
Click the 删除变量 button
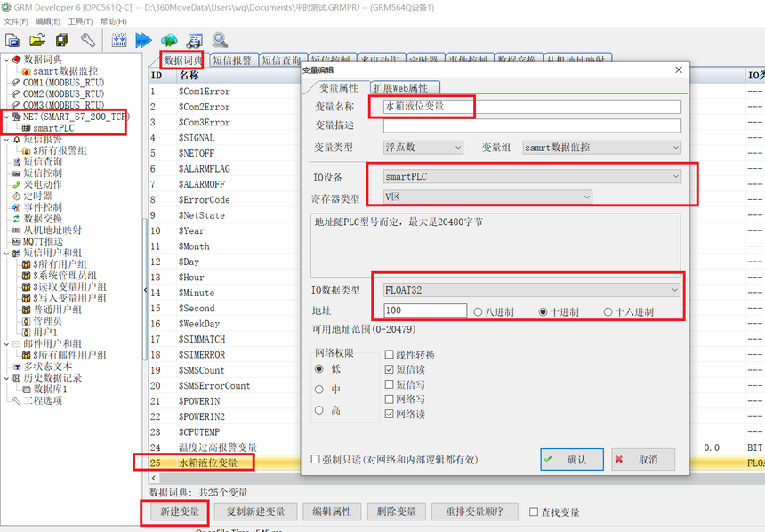pyautogui.click(x=397, y=512)
